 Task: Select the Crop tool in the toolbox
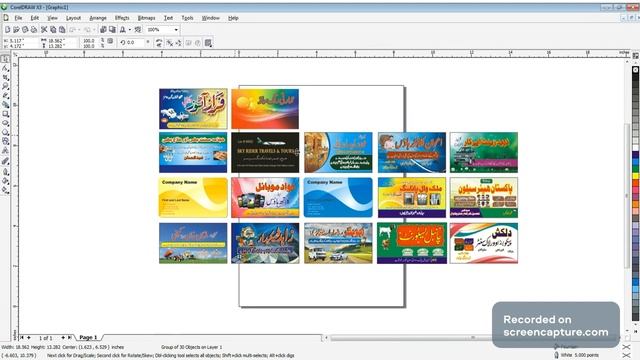point(5,77)
